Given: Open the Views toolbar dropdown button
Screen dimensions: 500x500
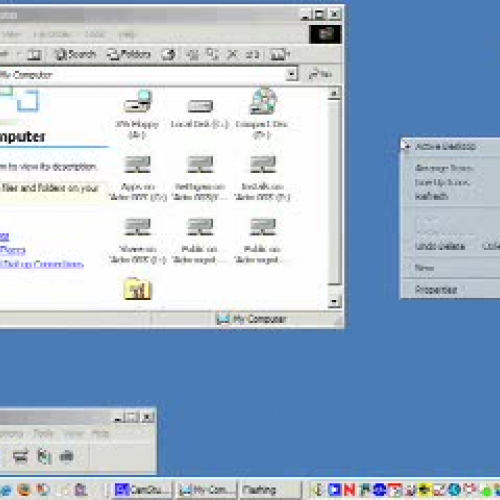Looking at the screenshot, I should pos(280,54).
